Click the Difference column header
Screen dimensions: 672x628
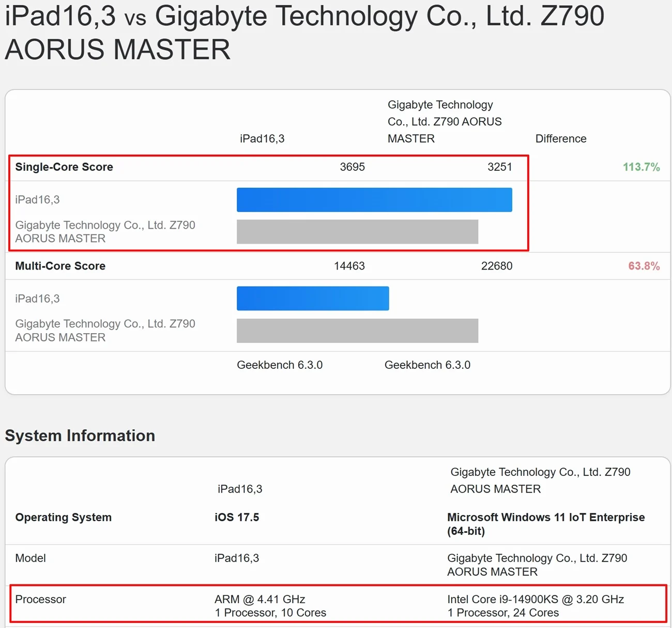(561, 139)
